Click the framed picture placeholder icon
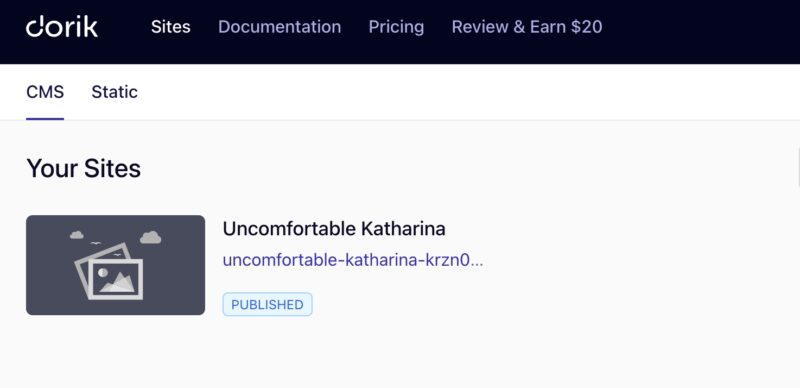 (x=110, y=272)
